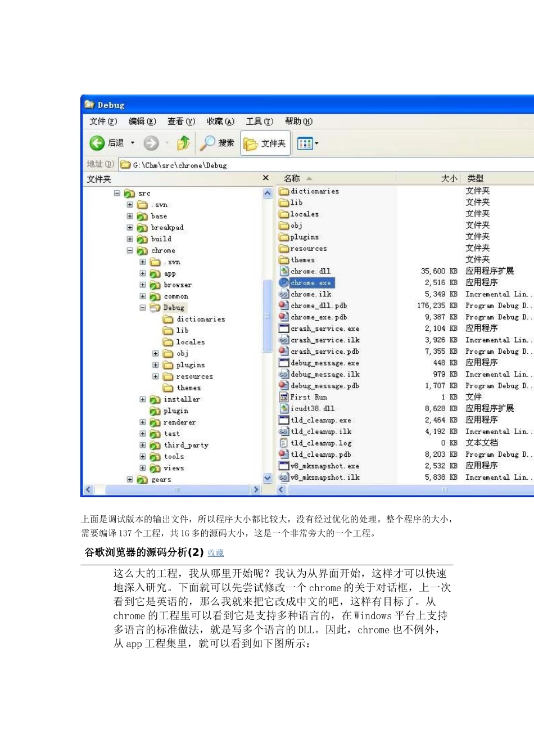
Task: Select the chrome_dll.pdb file icon
Action: (284, 305)
